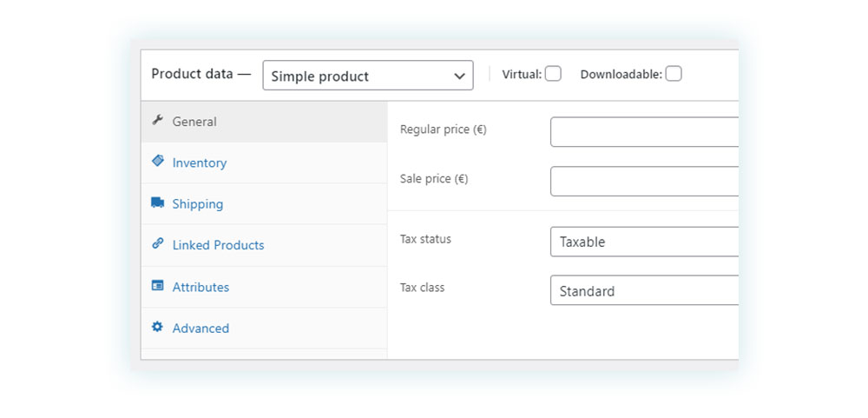
Task: Tick the Downloadable checkbox
Action: click(674, 74)
